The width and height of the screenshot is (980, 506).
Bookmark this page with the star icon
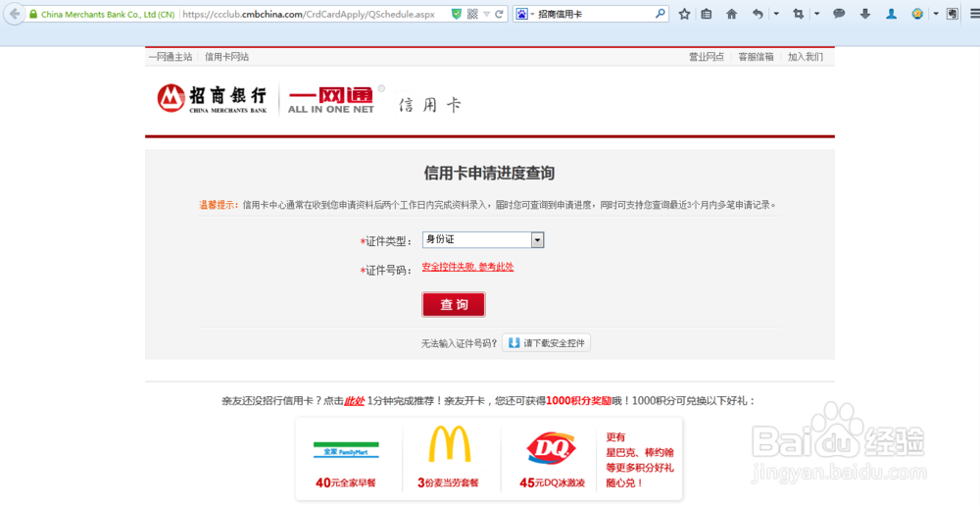click(684, 14)
